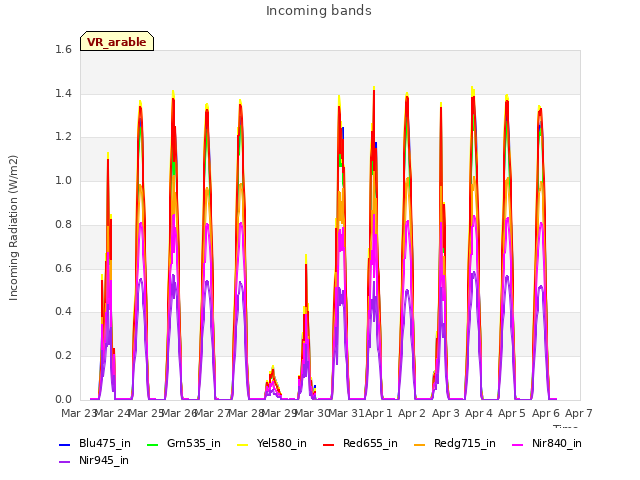The height and width of the screenshot is (480, 640).
Task: Click the 0.6 y-axis tick label
Action: pos(63,269)
